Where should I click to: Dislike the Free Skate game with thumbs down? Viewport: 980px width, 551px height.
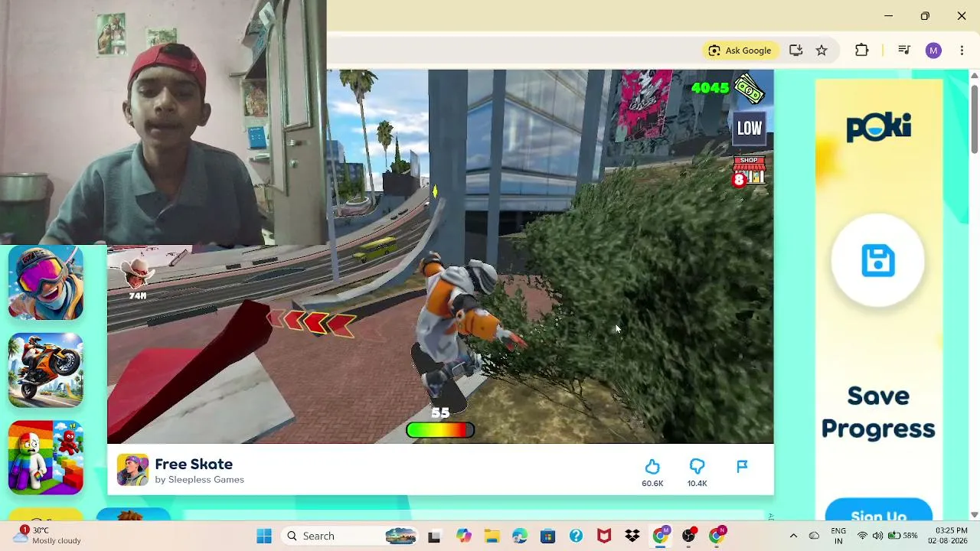click(697, 466)
